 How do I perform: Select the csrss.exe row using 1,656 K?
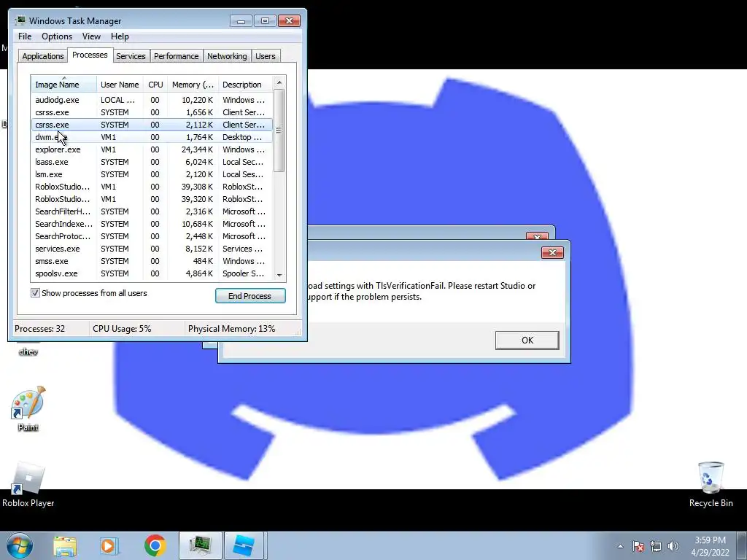tap(152, 112)
